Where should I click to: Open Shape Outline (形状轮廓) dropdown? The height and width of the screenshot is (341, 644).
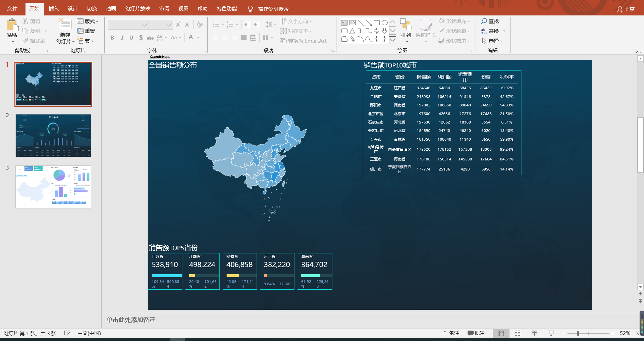pos(454,31)
